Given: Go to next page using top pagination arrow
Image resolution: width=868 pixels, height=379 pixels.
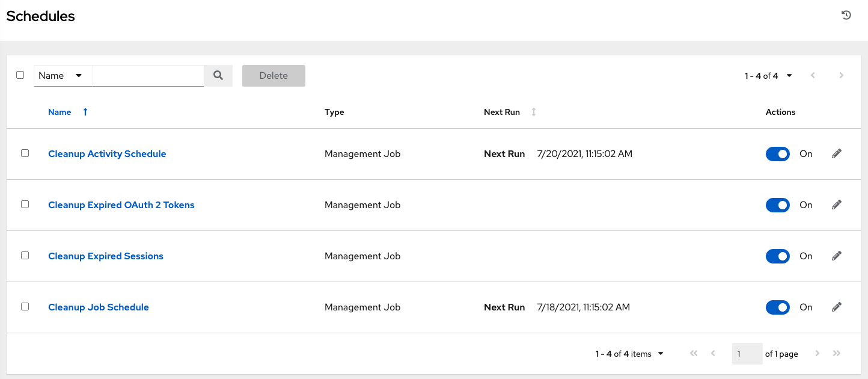Looking at the screenshot, I should click(x=841, y=75).
